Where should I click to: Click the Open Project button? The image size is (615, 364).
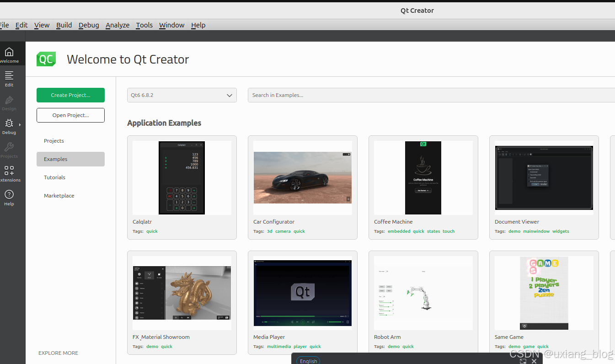[x=70, y=115]
